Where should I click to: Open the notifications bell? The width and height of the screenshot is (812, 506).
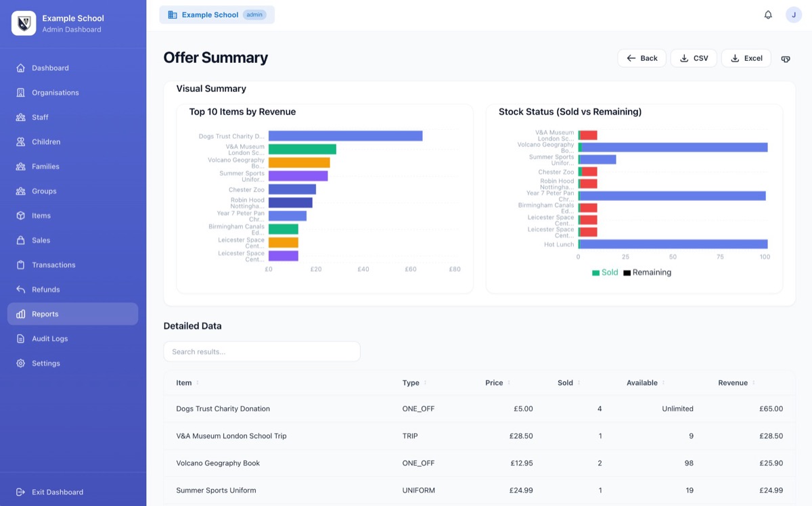click(768, 14)
